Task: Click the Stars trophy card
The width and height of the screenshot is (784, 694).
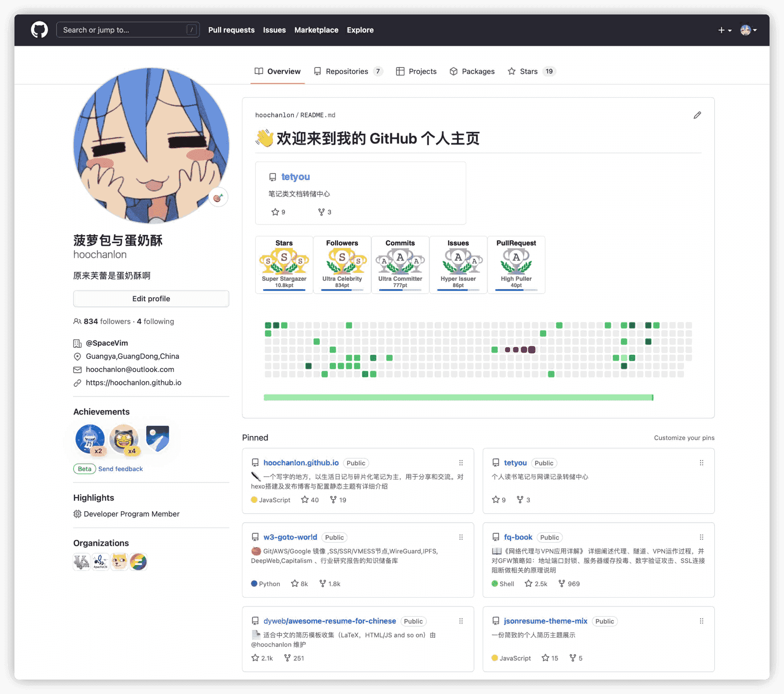Action: tap(284, 265)
